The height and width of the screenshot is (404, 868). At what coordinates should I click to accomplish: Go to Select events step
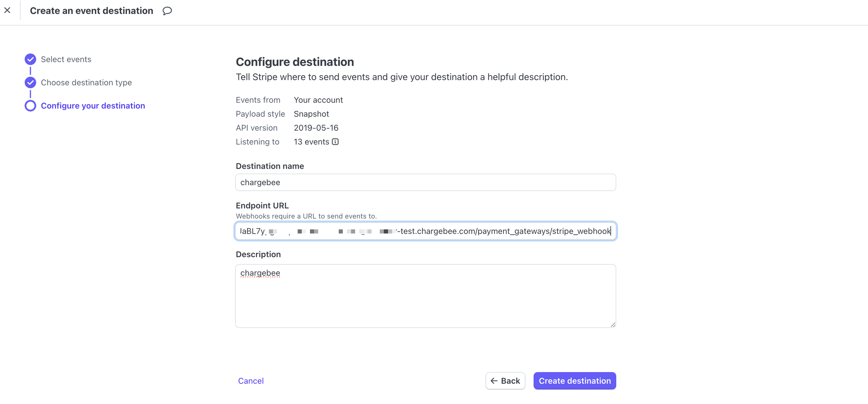click(66, 59)
